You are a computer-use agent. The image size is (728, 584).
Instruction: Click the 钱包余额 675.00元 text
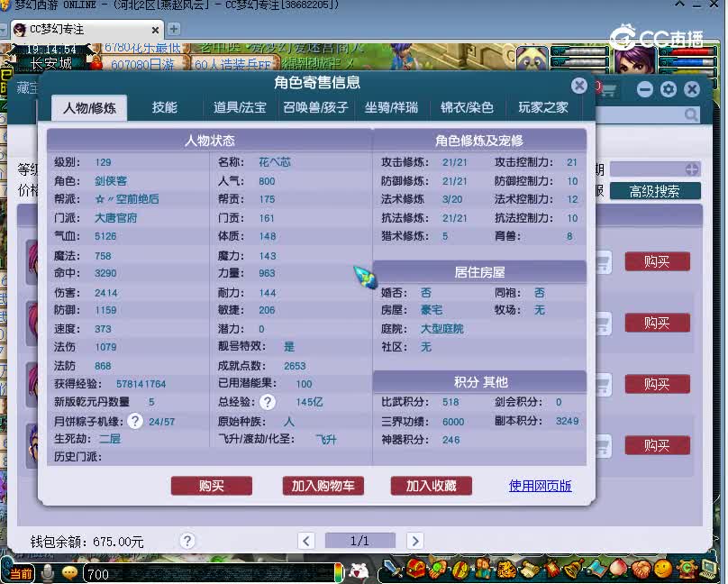tap(86, 542)
